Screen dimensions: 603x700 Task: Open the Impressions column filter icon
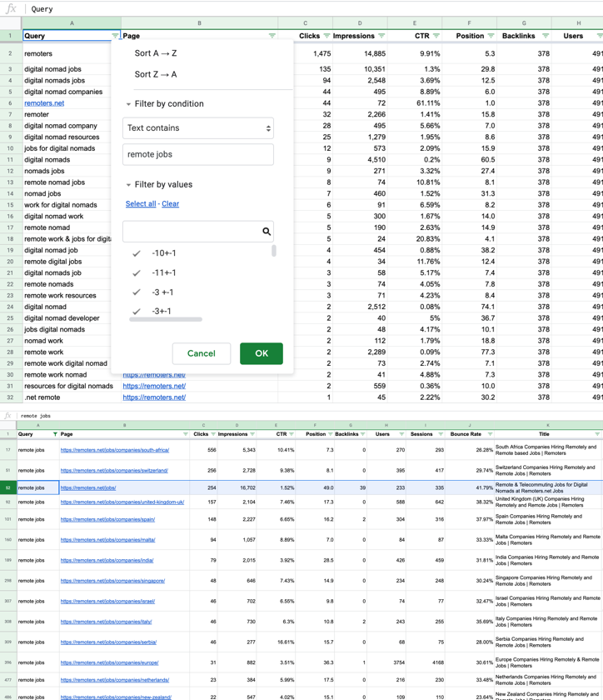(x=381, y=36)
